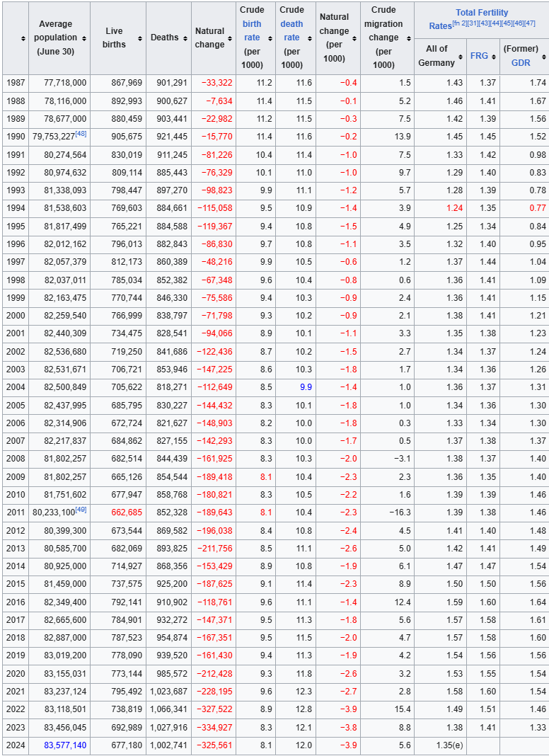Open the GDR link in header
This screenshot has height=756, width=549.
521,63
